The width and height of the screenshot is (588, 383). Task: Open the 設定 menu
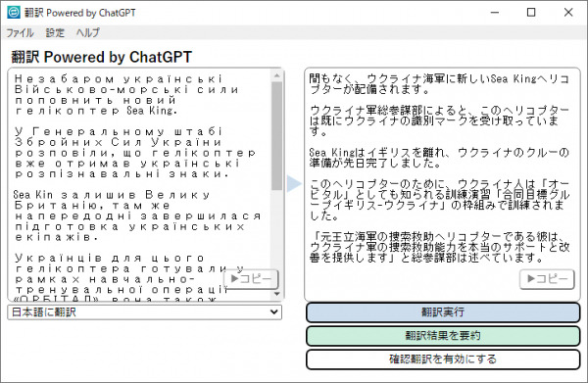coord(55,32)
